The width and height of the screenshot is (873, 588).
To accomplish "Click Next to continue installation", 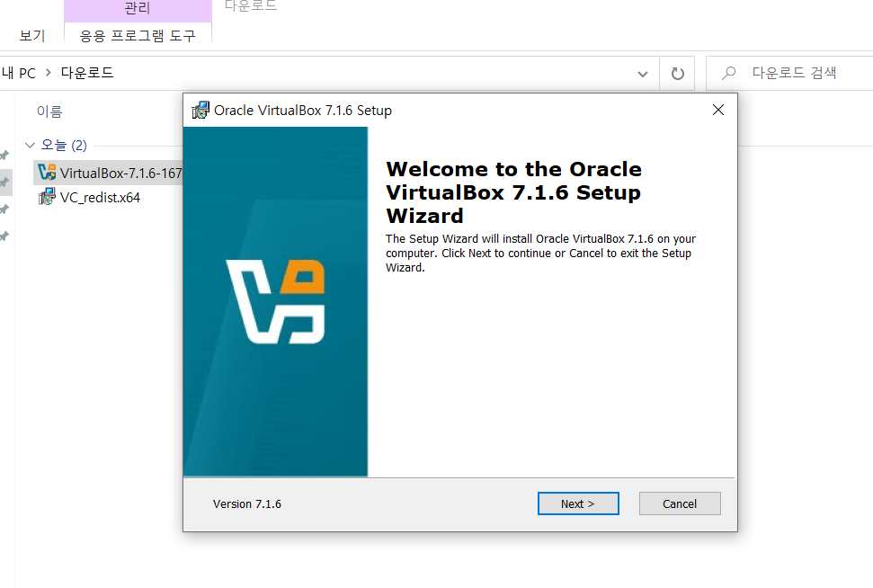I will [578, 503].
